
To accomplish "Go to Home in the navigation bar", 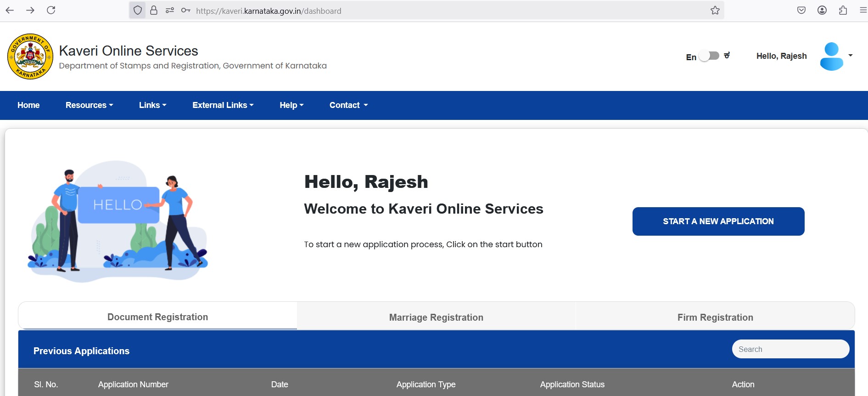I will click(28, 105).
